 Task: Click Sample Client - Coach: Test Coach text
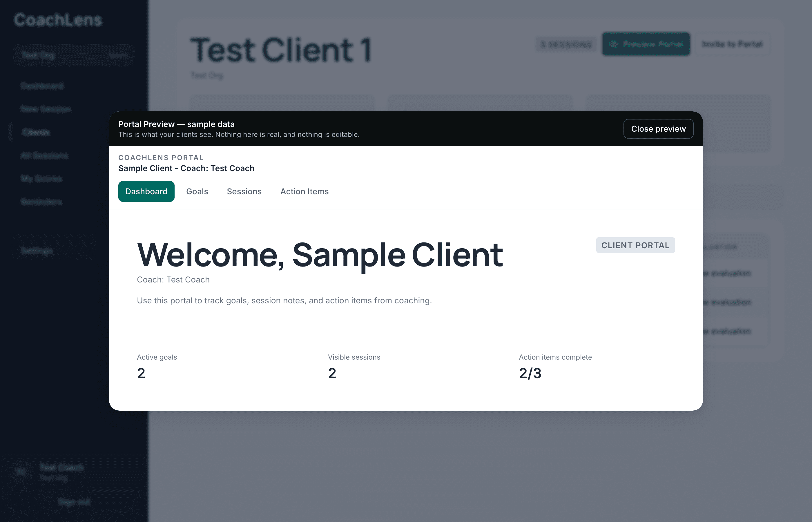(186, 168)
